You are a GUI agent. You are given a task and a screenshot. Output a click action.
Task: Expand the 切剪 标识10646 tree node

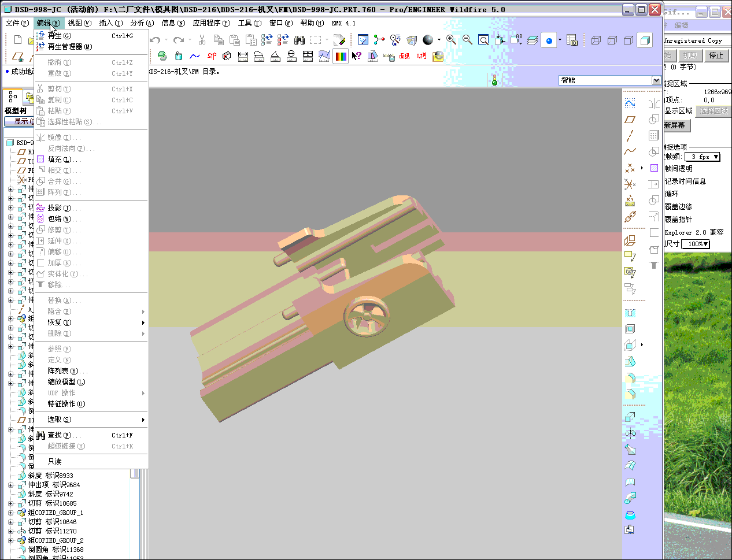point(11,522)
